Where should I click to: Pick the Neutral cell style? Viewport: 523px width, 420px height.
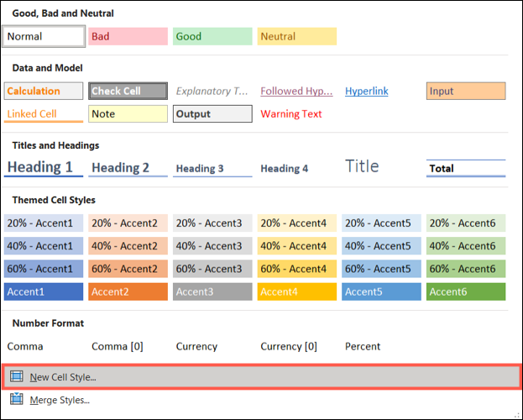[297, 36]
